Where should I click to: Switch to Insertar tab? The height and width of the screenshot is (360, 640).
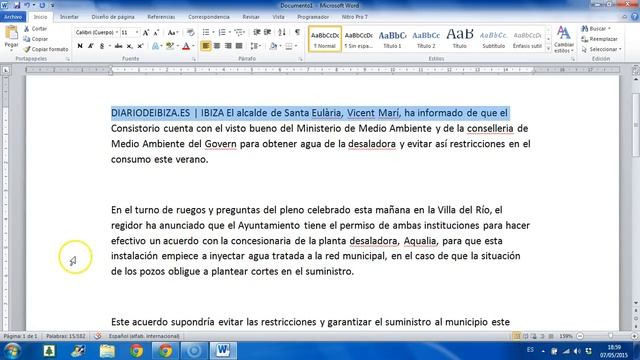[69, 17]
